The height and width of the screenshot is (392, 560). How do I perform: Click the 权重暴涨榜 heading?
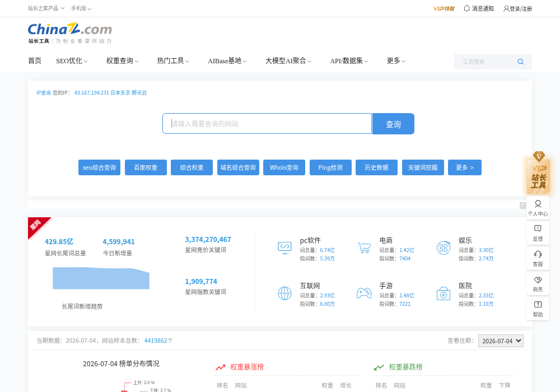[247, 367]
